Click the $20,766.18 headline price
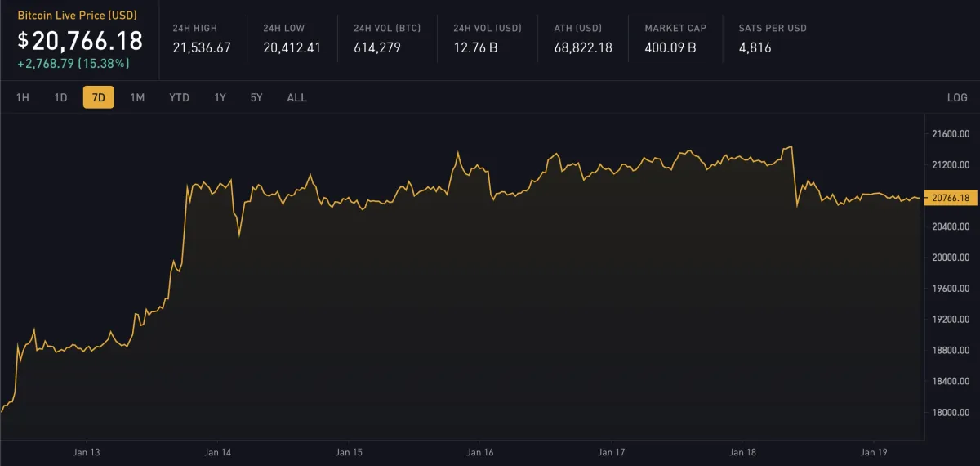980x466 pixels. pyautogui.click(x=80, y=40)
